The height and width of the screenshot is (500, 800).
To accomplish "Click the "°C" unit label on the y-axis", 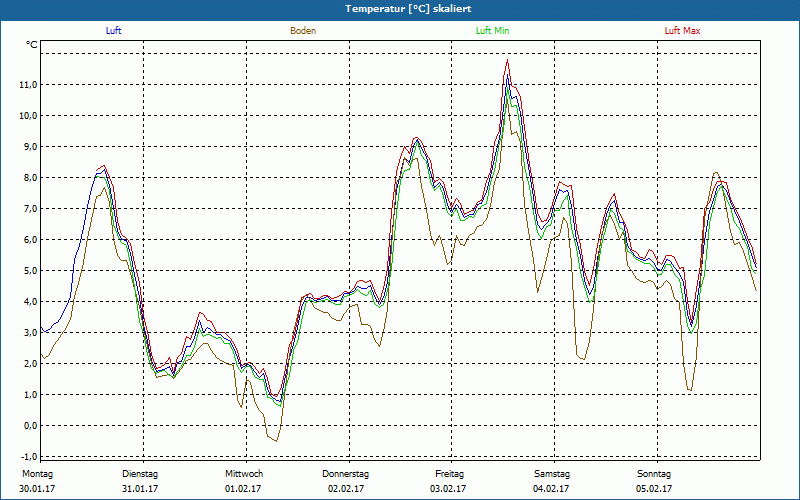I will 32,45.
